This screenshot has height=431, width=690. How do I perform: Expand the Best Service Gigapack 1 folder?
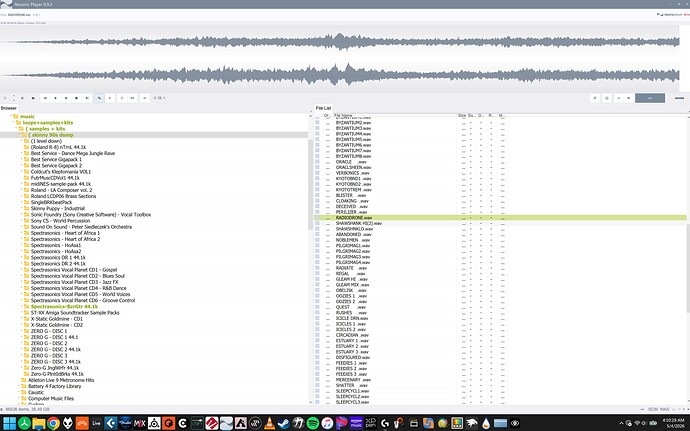click(21, 159)
